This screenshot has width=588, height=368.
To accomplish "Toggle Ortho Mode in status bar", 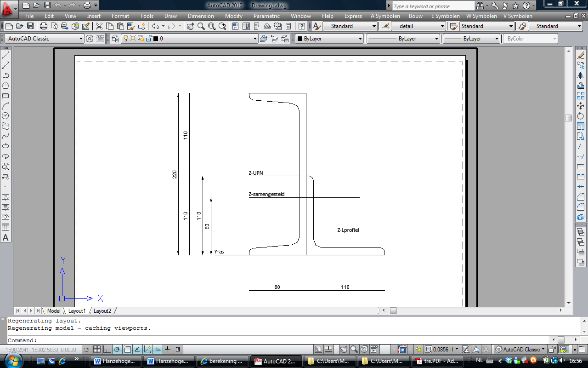I will click(x=107, y=349).
